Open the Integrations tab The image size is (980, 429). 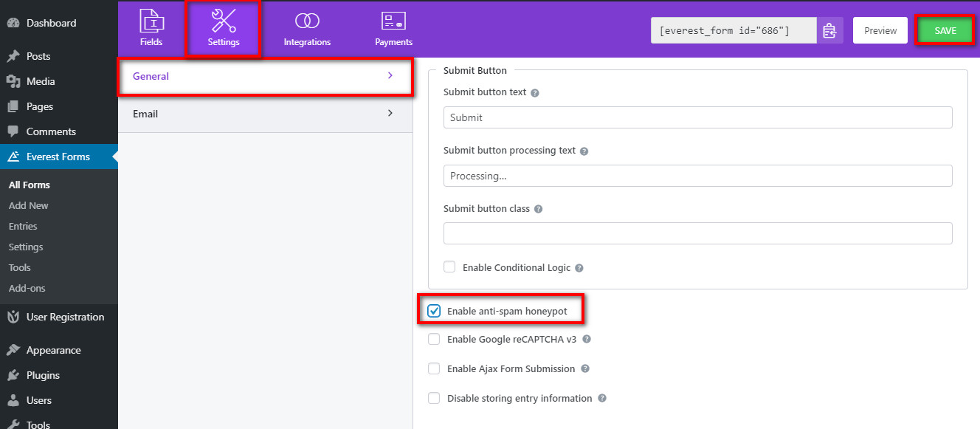pos(307,29)
